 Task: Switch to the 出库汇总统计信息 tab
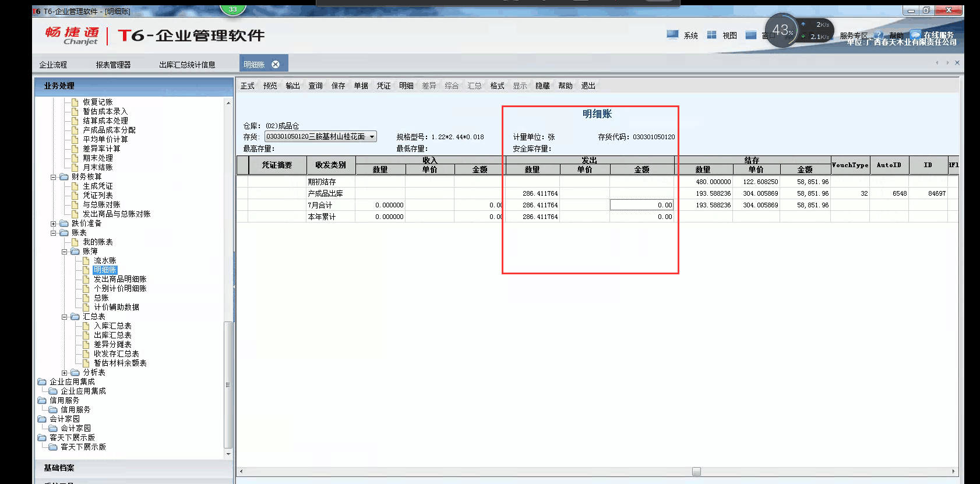coord(187,65)
